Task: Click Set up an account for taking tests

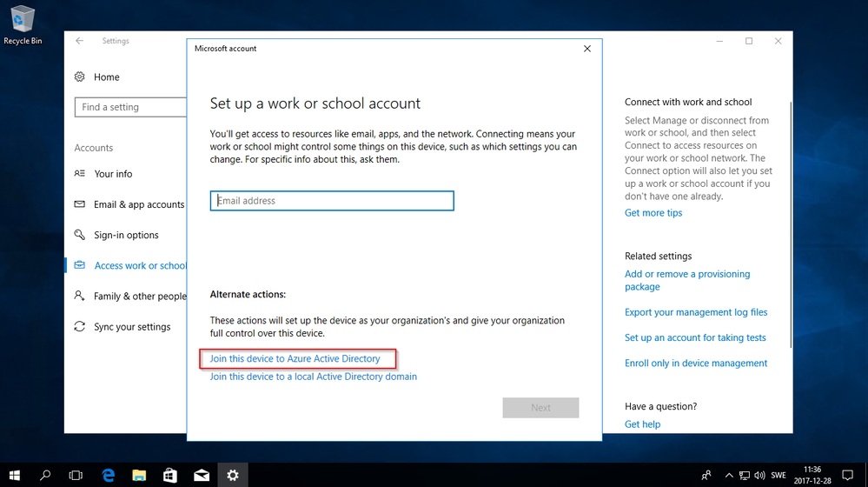Action: coord(695,337)
